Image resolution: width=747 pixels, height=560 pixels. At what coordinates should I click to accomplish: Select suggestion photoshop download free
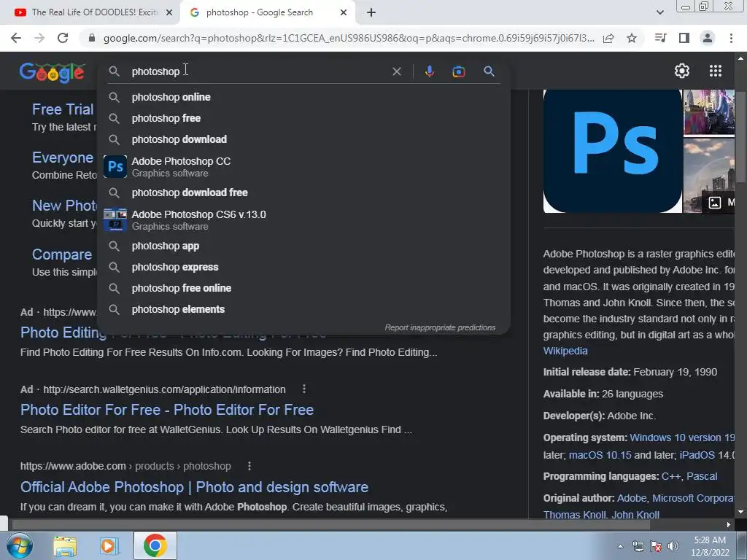[304, 192]
